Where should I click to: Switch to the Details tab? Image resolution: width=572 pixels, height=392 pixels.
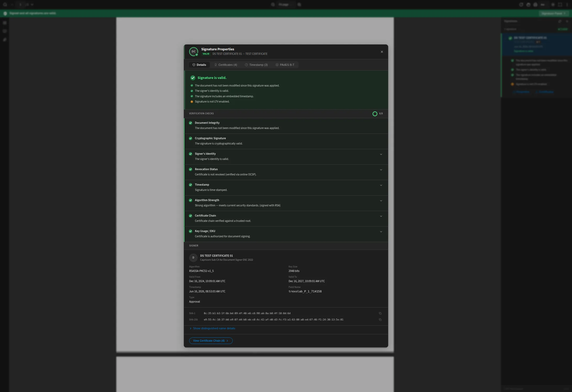point(199,65)
